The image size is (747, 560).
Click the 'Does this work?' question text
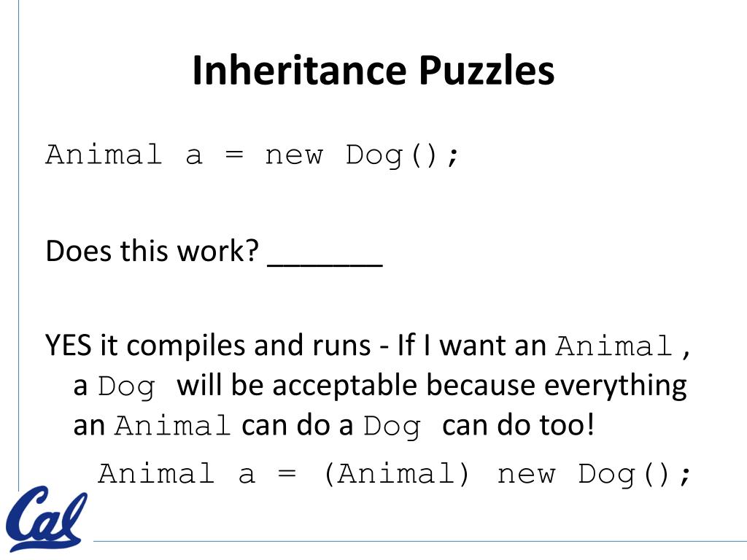click(x=152, y=251)
